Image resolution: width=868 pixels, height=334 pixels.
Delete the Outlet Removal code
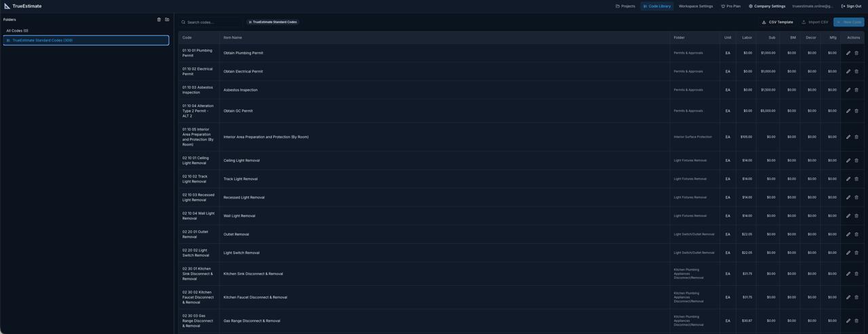(856, 234)
